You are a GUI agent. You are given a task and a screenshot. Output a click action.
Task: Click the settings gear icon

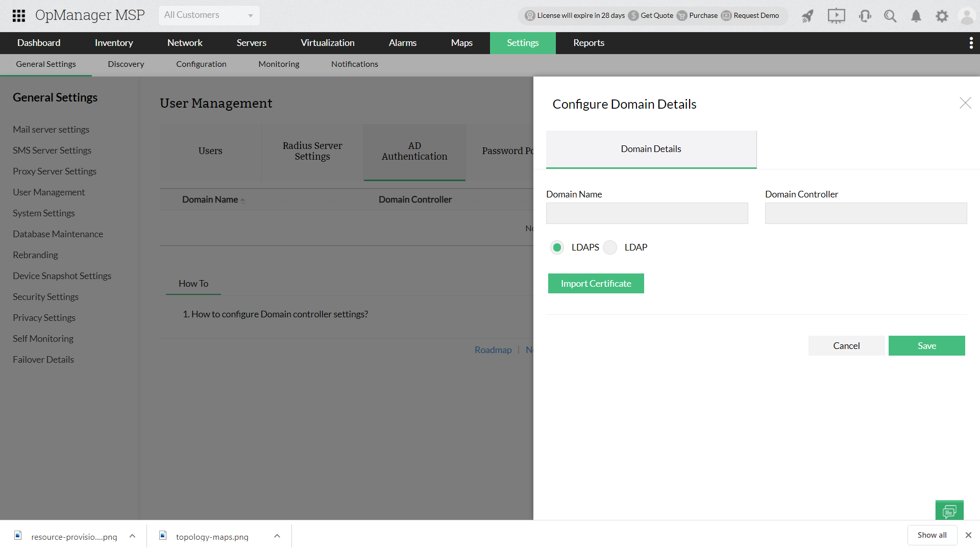point(942,16)
